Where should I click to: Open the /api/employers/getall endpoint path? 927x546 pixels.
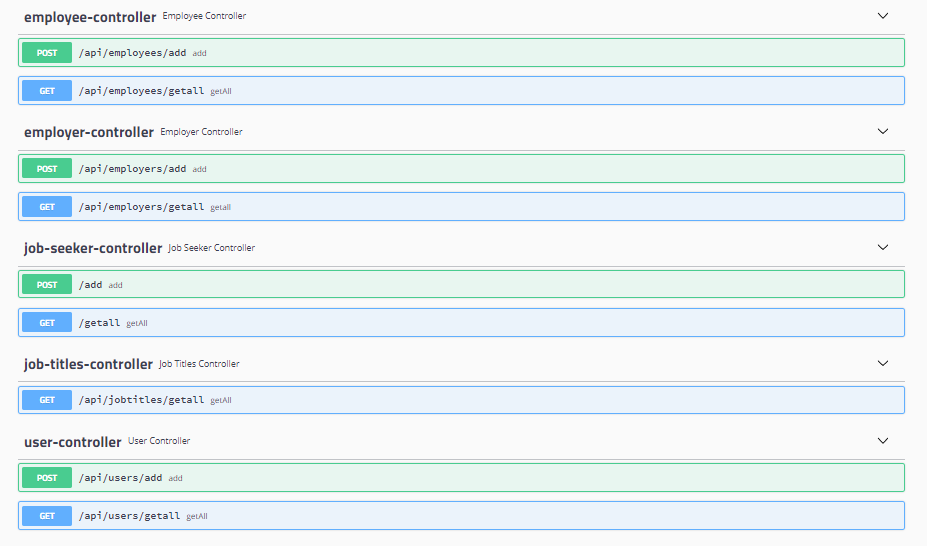coord(141,207)
